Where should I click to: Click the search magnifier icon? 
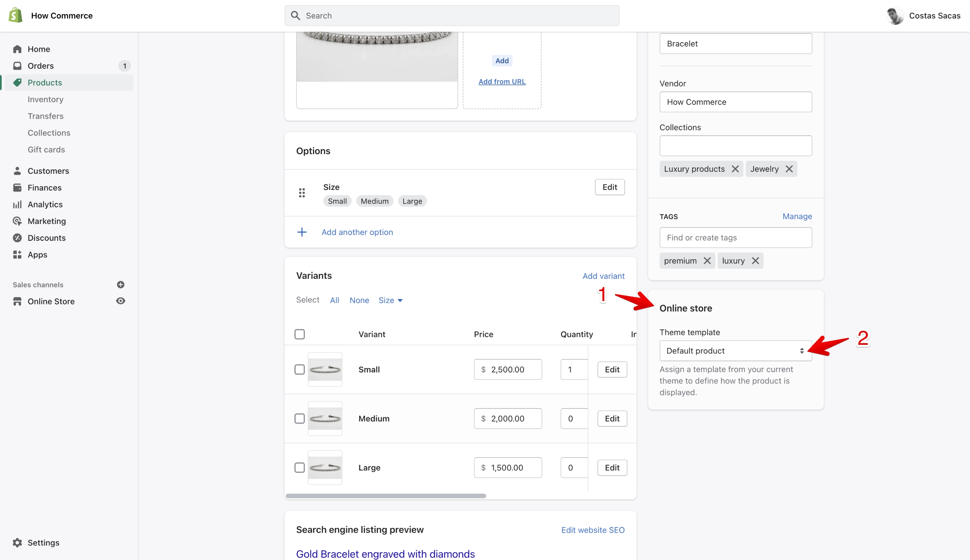point(295,15)
